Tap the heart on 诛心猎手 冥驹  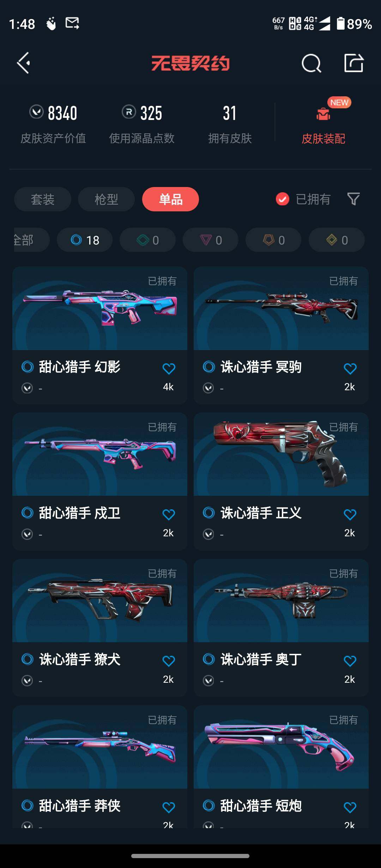coord(350,369)
